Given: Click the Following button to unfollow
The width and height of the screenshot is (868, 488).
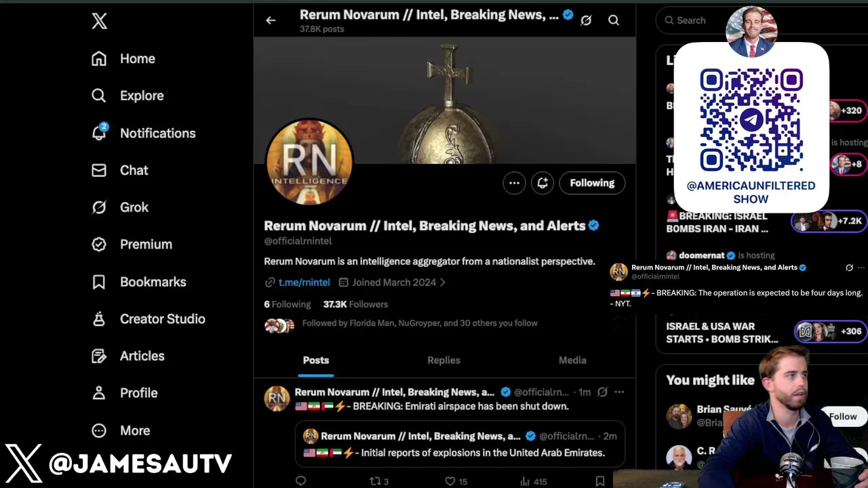Looking at the screenshot, I should tap(592, 183).
